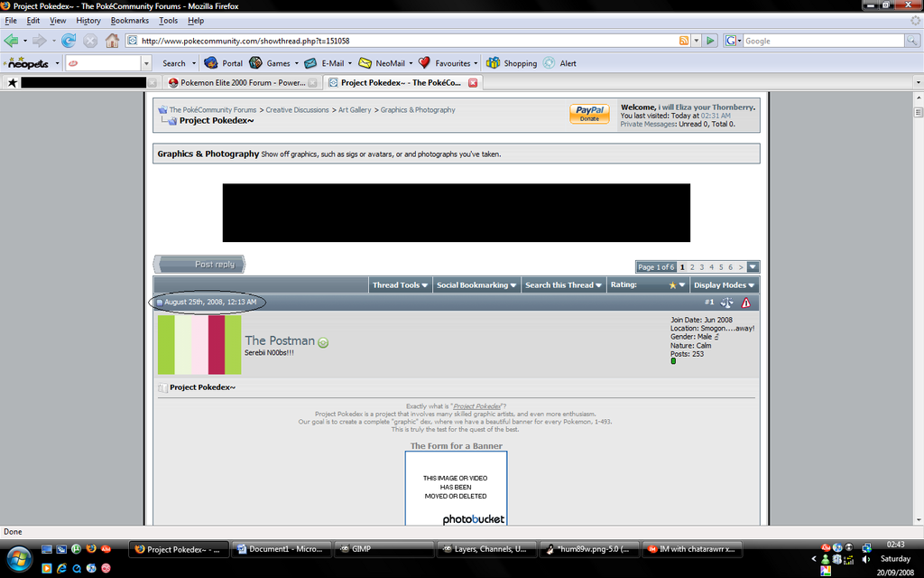Open the Bookmarks menu

pos(130,21)
